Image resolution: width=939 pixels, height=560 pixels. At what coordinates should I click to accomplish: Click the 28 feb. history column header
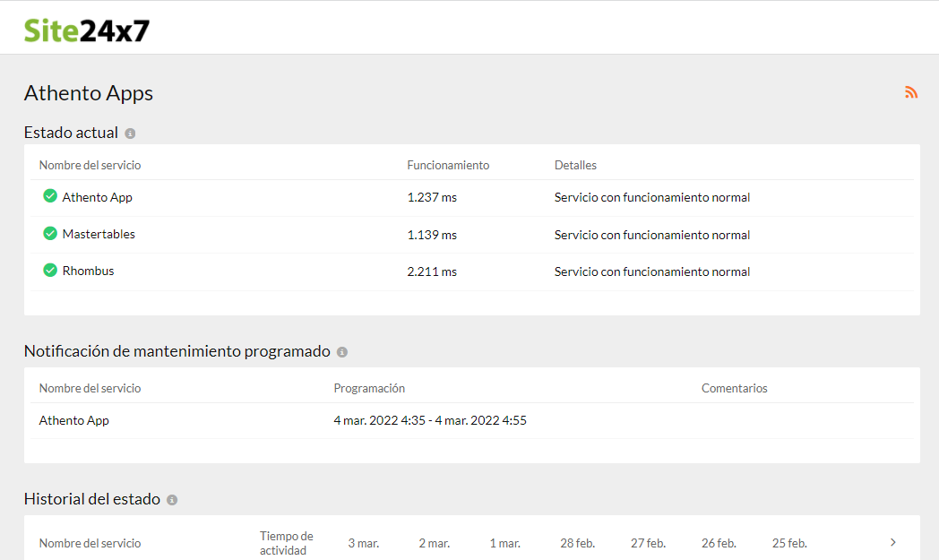(x=577, y=543)
